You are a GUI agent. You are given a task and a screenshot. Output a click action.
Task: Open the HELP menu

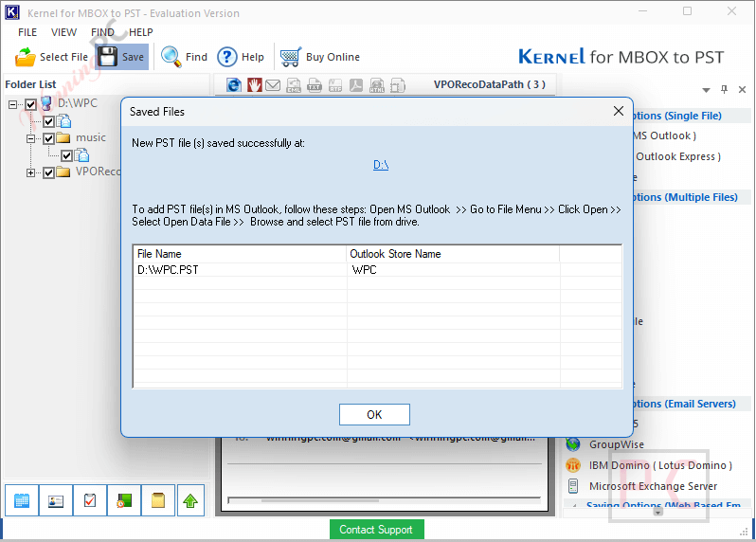tap(141, 32)
